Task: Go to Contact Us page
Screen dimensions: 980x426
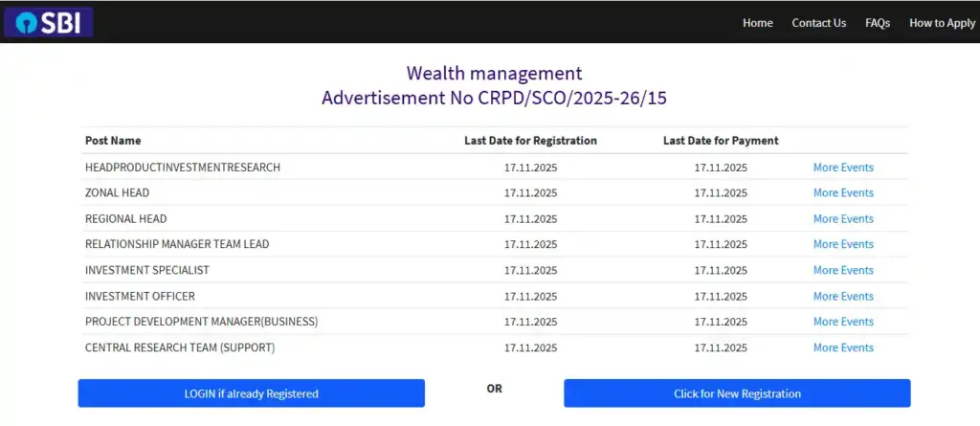Action: (x=818, y=23)
